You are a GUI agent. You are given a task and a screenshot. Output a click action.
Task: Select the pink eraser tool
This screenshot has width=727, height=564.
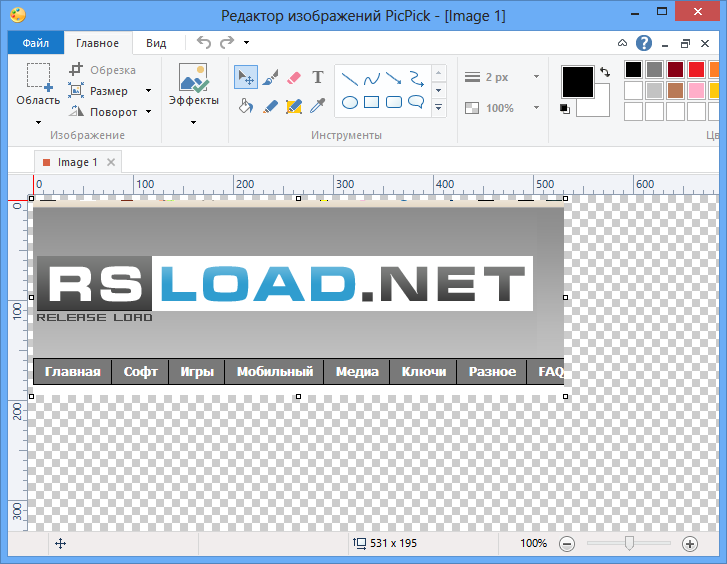294,77
